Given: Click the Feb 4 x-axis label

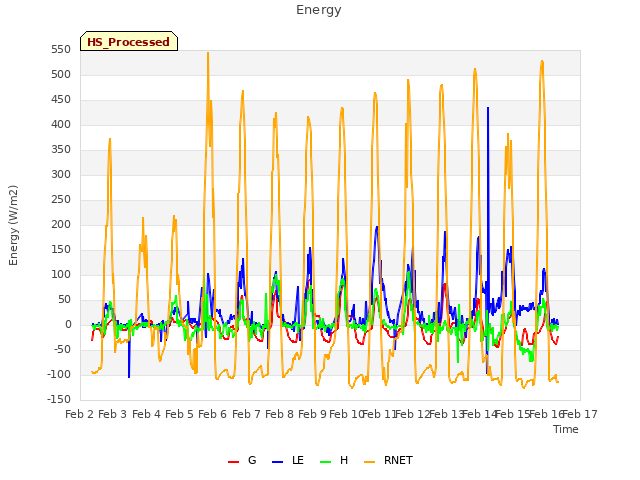Looking at the screenshot, I should pyautogui.click(x=146, y=414).
